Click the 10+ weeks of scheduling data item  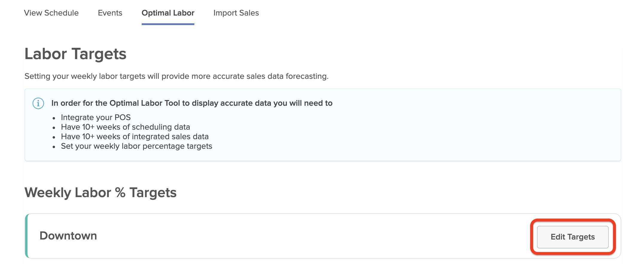pyautogui.click(x=125, y=127)
